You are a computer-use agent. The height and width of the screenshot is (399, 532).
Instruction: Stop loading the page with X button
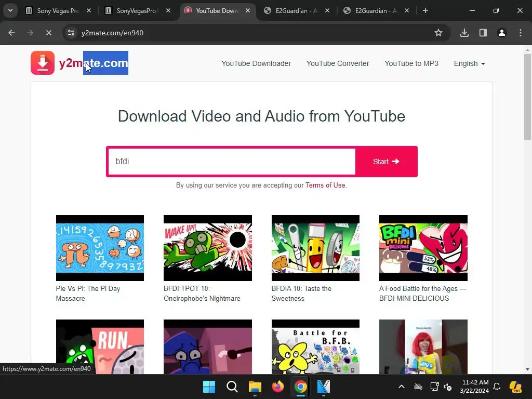pyautogui.click(x=48, y=33)
